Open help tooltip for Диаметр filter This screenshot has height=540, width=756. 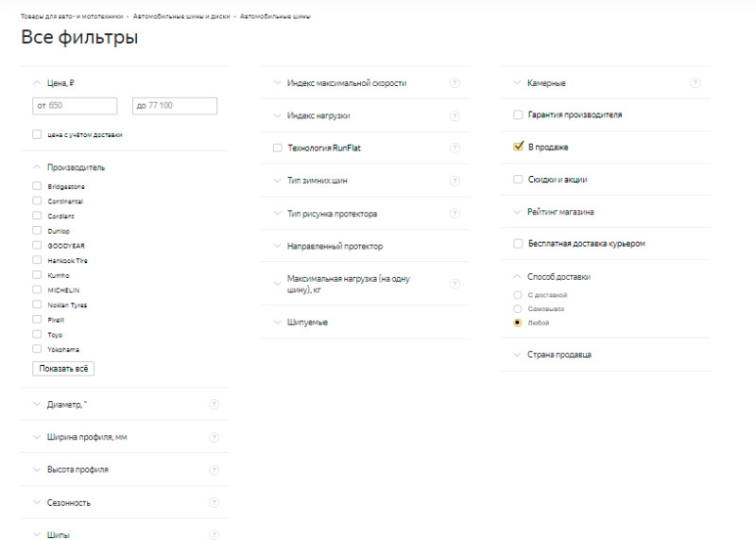pyautogui.click(x=214, y=405)
